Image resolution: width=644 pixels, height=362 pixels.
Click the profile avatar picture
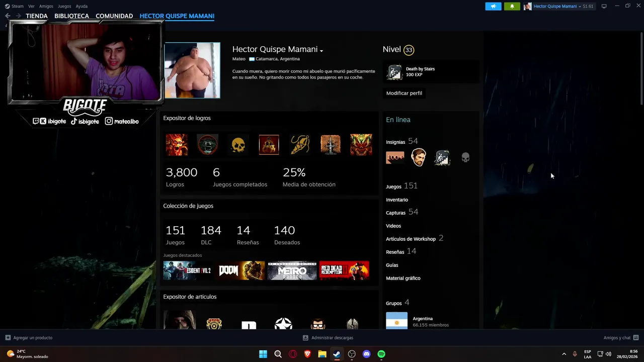pos(192,70)
